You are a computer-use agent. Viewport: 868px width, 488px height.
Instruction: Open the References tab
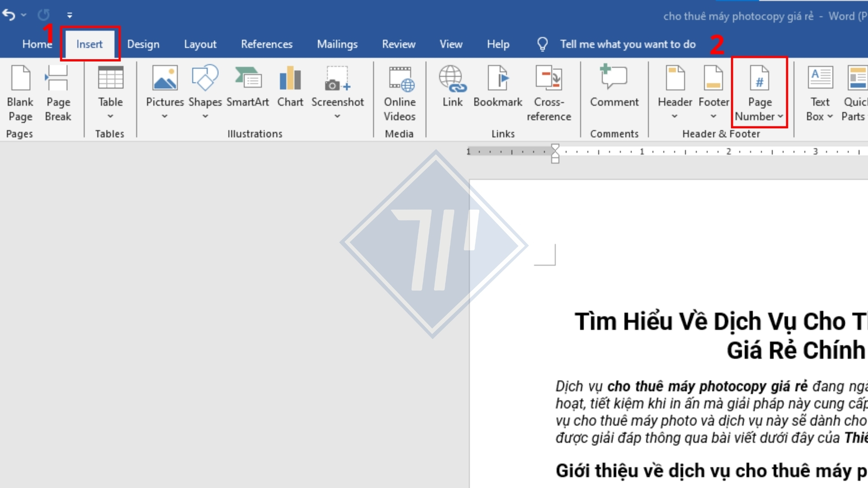[266, 44]
